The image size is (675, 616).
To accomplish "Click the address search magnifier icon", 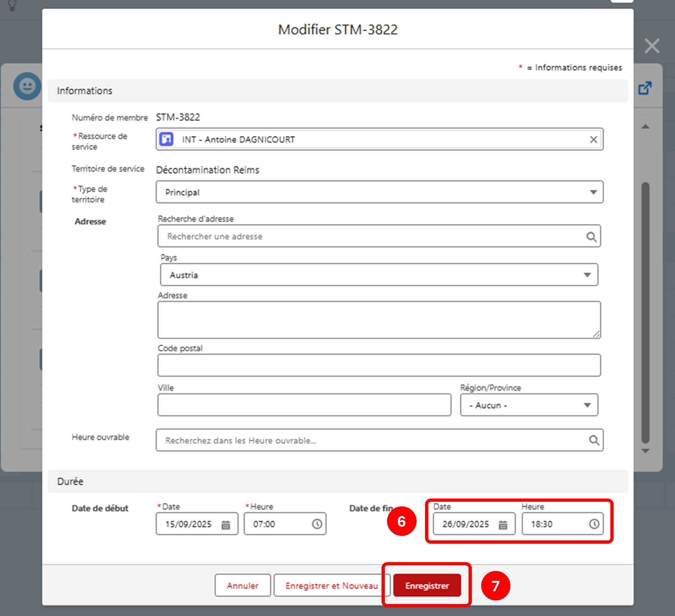I will click(x=591, y=237).
